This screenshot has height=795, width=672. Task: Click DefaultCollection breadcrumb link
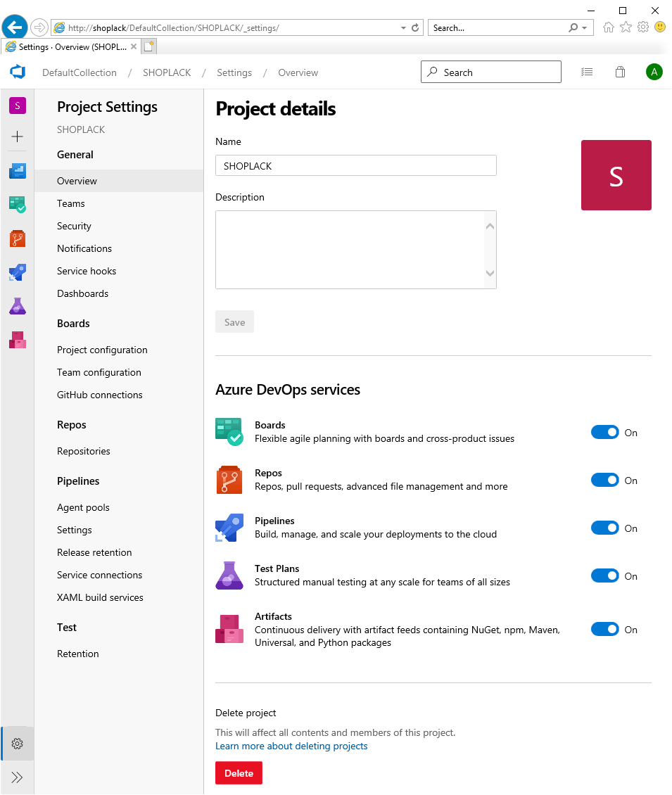(x=80, y=72)
